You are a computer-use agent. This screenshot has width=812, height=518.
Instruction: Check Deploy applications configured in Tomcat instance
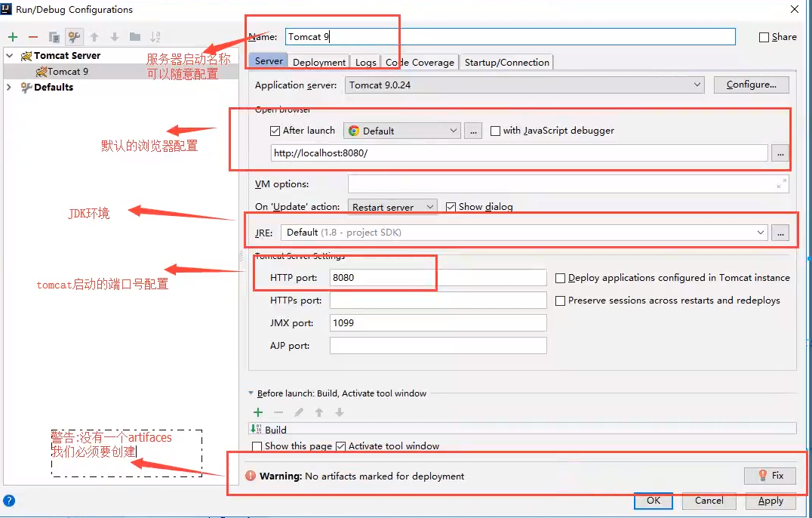tap(560, 278)
